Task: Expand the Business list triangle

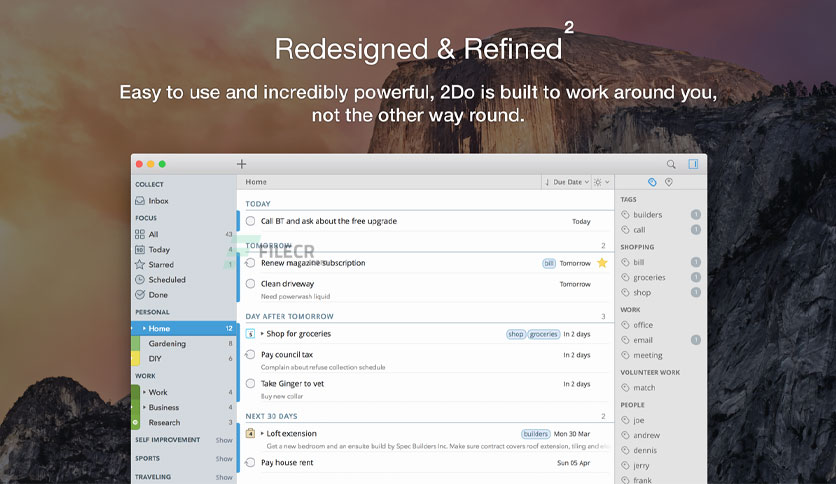Action: pyautogui.click(x=144, y=407)
